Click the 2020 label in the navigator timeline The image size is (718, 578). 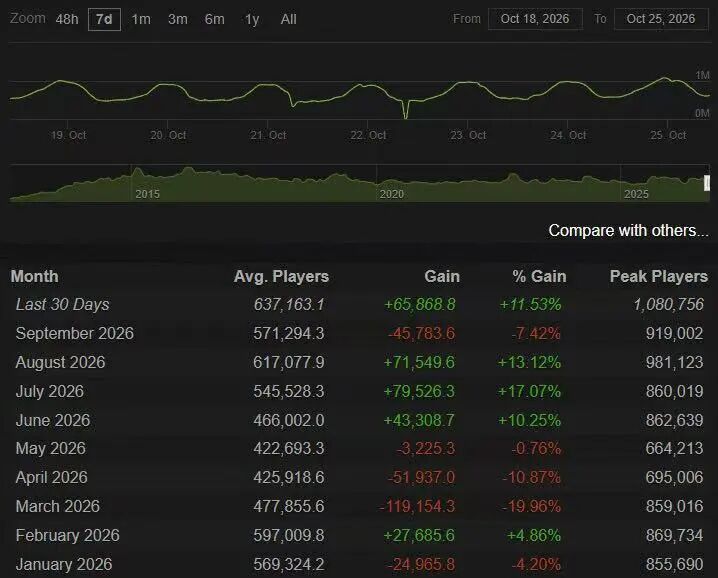point(392,194)
